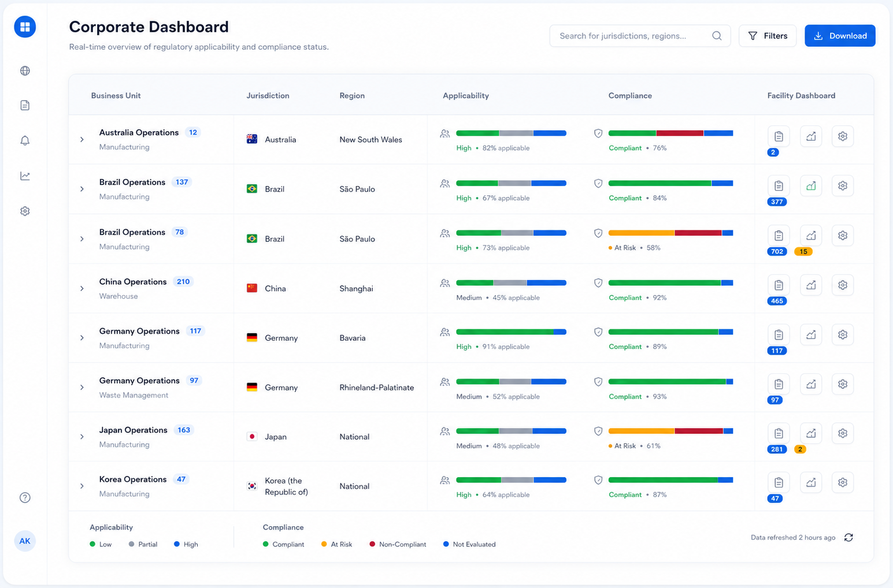Click the 'Rhineland-Palatinate' region cell
Image resolution: width=893 pixels, height=588 pixels.
pyautogui.click(x=377, y=388)
